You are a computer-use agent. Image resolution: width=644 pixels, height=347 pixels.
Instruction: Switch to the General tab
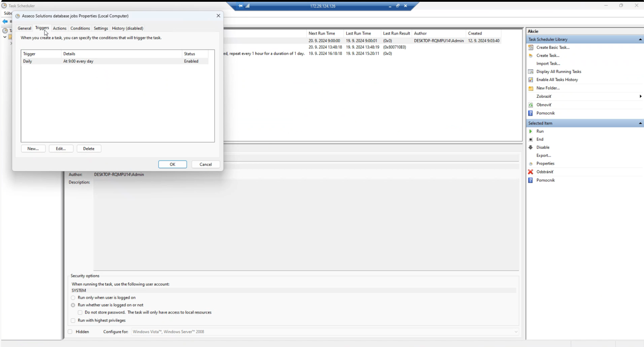click(x=25, y=28)
